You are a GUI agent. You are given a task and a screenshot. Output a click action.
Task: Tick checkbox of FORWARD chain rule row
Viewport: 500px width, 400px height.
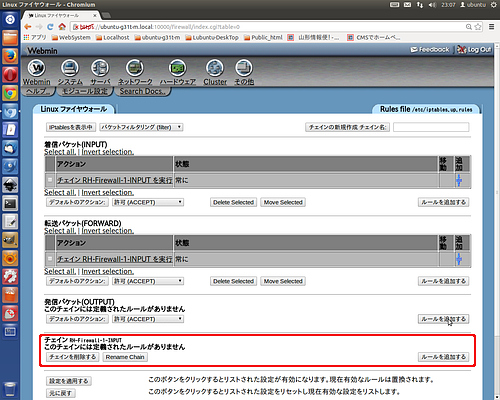[x=50, y=259]
